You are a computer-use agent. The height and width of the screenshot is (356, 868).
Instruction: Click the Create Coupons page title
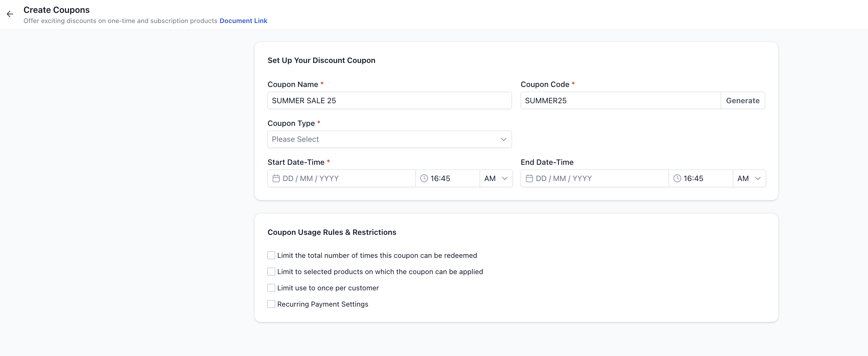[57, 10]
